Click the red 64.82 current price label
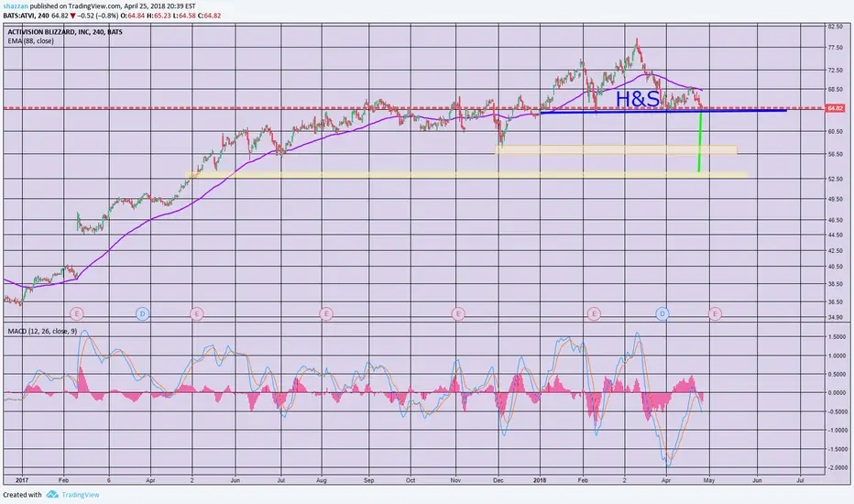854x504 pixels. click(x=835, y=108)
